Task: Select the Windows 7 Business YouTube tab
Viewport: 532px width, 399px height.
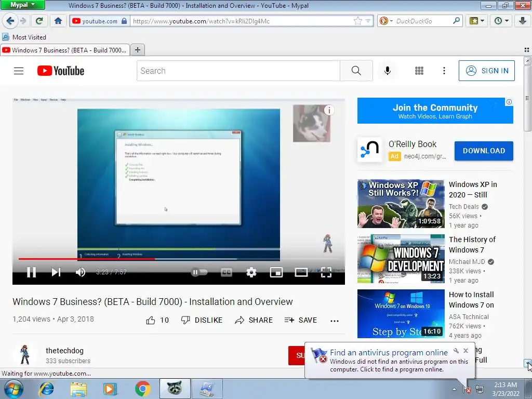Action: [x=65, y=50]
